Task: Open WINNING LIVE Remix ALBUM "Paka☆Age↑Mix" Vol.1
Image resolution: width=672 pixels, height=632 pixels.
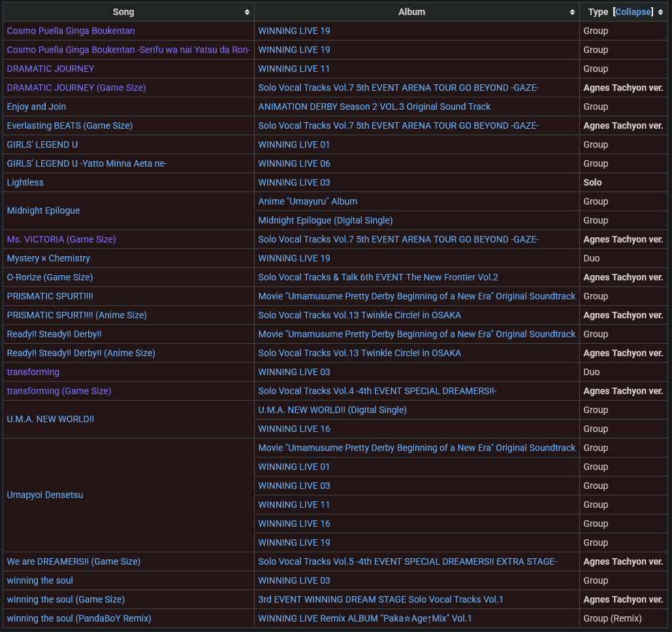Action: click(364, 618)
